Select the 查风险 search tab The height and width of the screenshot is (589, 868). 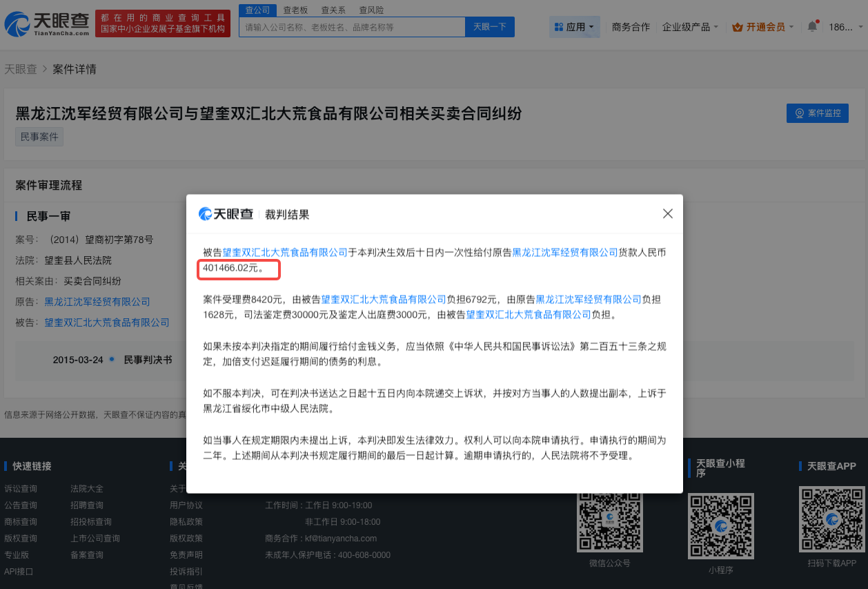point(371,10)
